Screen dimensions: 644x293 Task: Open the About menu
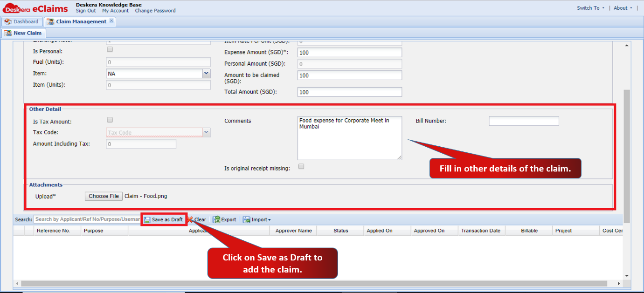(623, 8)
